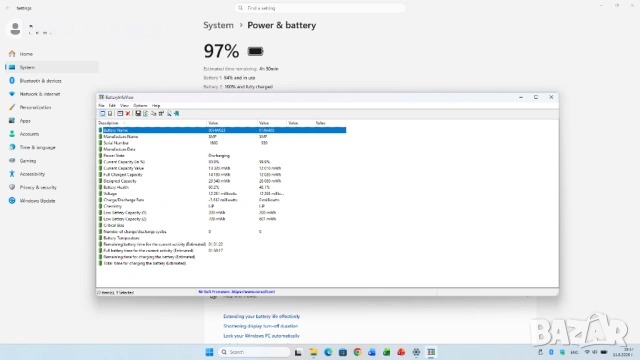
Task: Switch to battery log view toolbar icon
Action: (x=110, y=113)
